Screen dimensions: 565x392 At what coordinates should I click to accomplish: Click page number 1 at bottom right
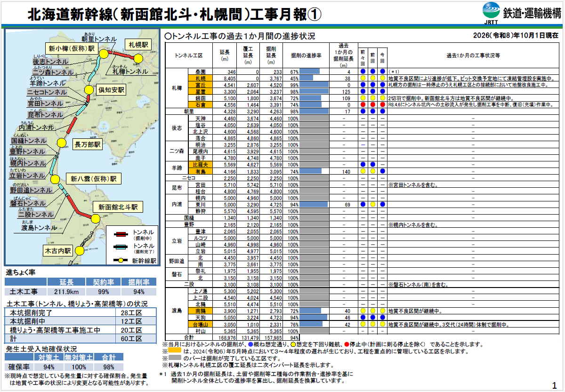pos(554,385)
